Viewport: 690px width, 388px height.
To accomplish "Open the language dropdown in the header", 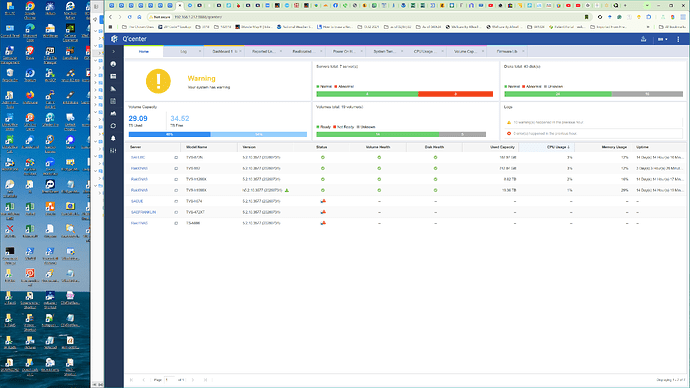I will pyautogui.click(x=662, y=39).
